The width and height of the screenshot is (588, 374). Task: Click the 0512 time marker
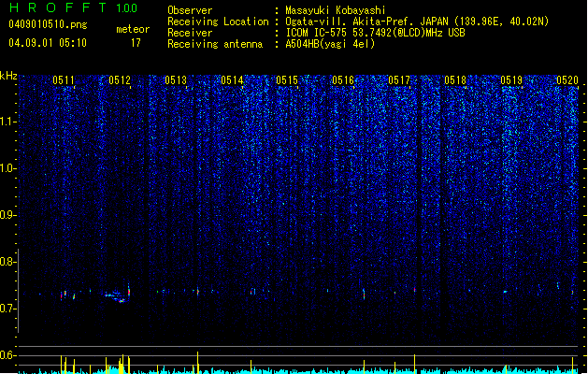point(120,80)
